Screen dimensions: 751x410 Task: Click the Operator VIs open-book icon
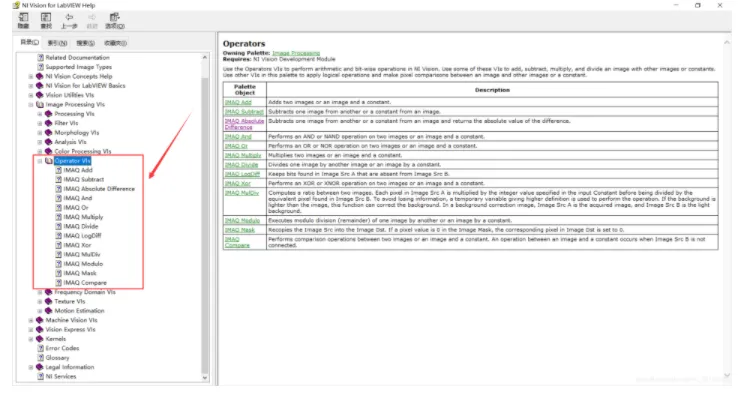48,161
